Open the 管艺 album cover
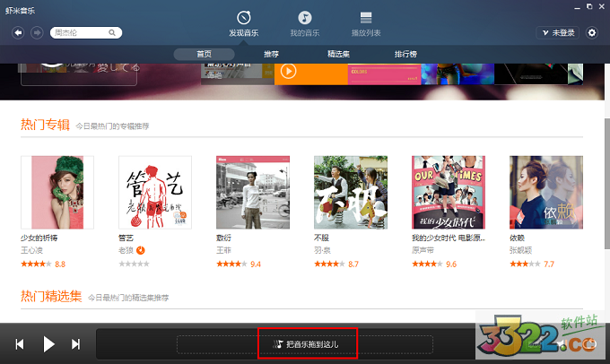The image size is (610, 364). point(155,193)
